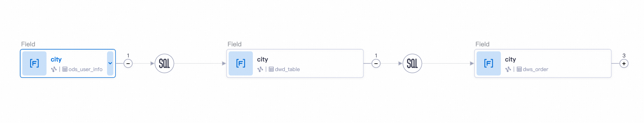
Task: Open the SQL node between dwd_table and dws_order
Action: tap(412, 63)
